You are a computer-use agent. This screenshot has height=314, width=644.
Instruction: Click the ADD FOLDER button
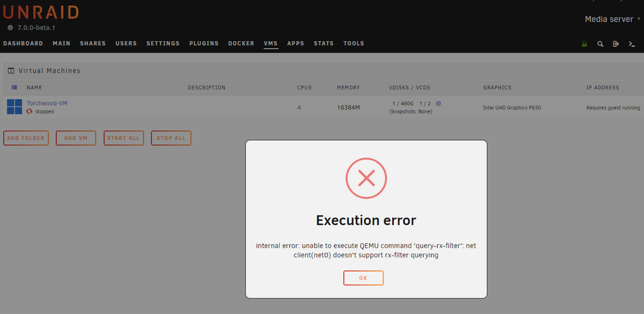[26, 138]
